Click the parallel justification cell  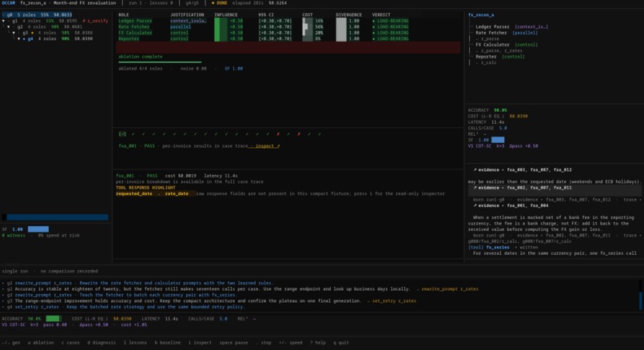(181, 26)
